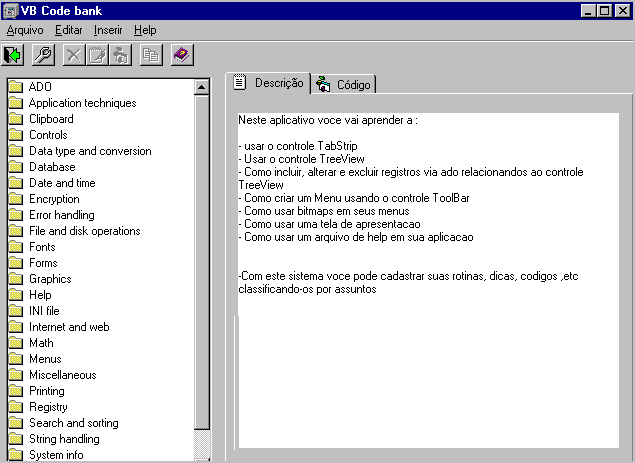
Task: Click the greyed icon right of edit notepad
Action: tap(121, 55)
